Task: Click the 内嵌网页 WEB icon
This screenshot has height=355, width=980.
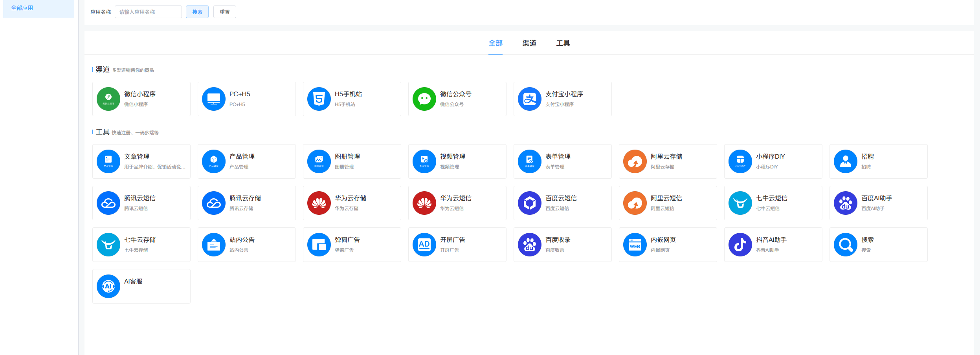Action: [x=635, y=245]
